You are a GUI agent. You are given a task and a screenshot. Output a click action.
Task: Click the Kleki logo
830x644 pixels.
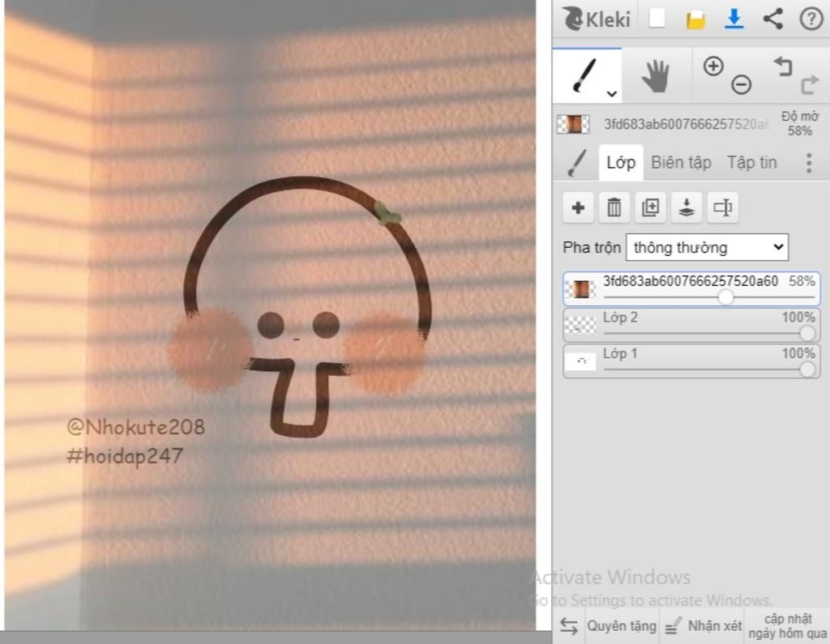(x=596, y=19)
